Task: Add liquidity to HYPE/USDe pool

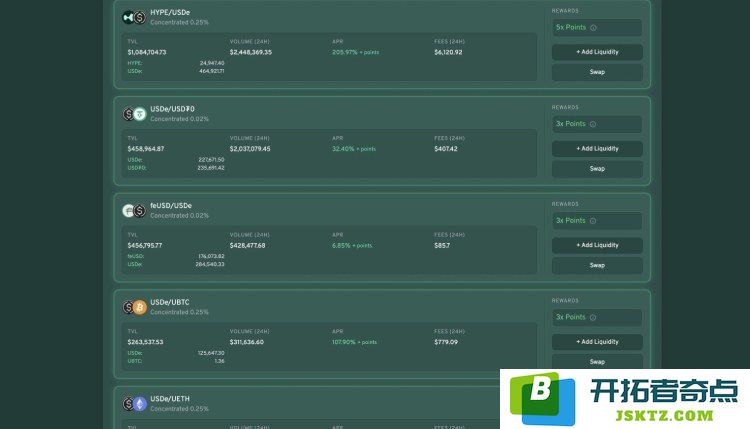Action: (x=597, y=52)
